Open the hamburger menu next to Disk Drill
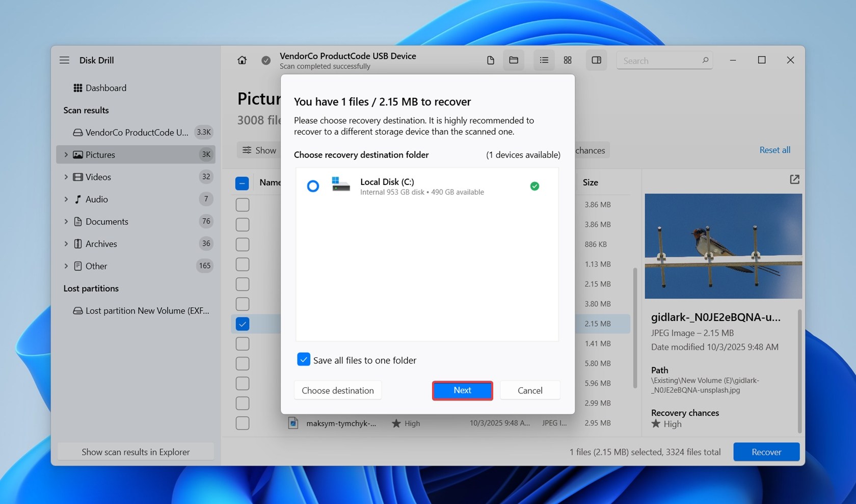Screen dimensions: 856x504 (x=64, y=60)
